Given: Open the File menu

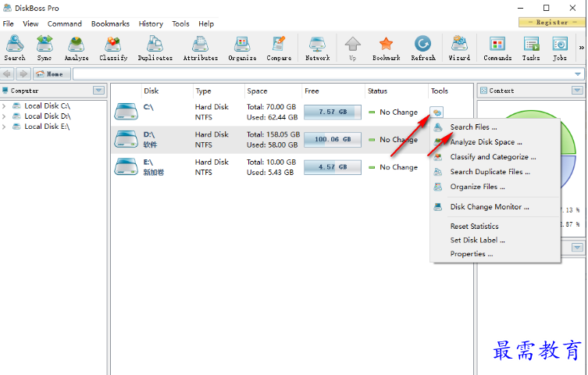Looking at the screenshot, I should [x=9, y=23].
